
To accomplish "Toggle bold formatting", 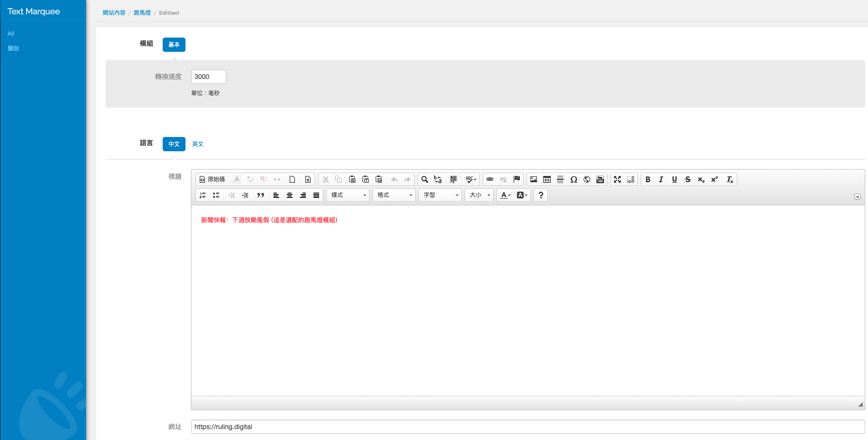I will point(648,179).
